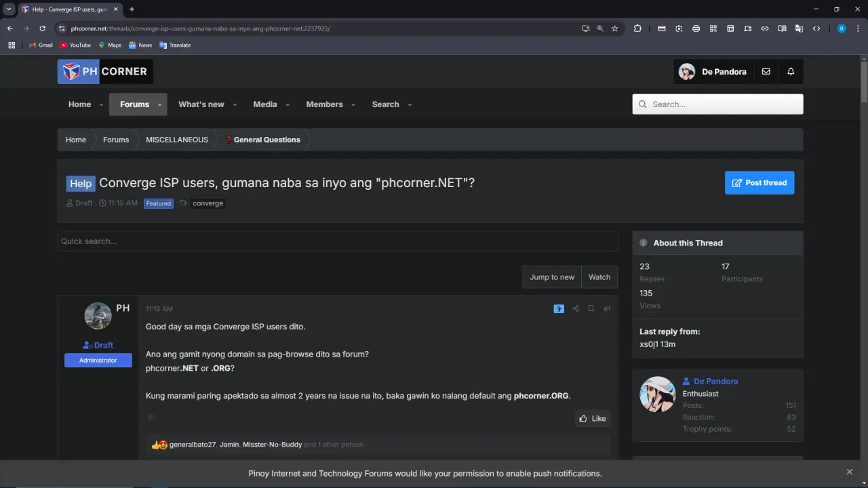Go back in browser history

point(9,28)
